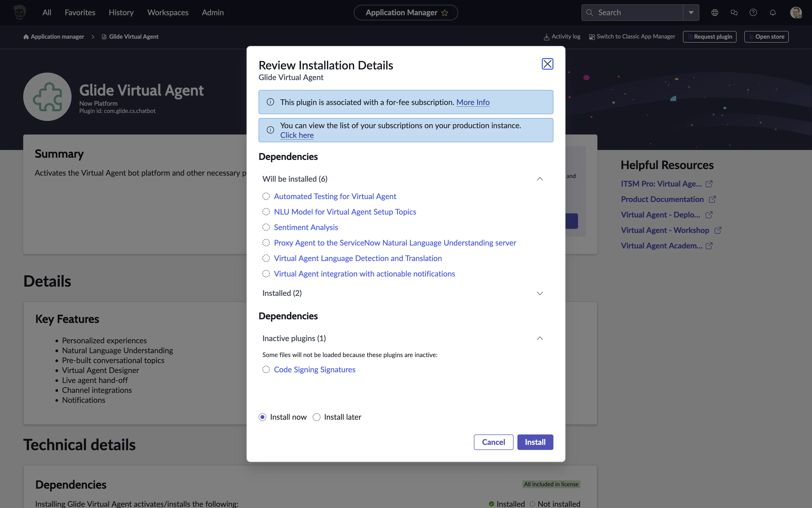Open the Virtual Agent Academ... resource link
Viewport: 812px width, 508px height.
[661, 246]
